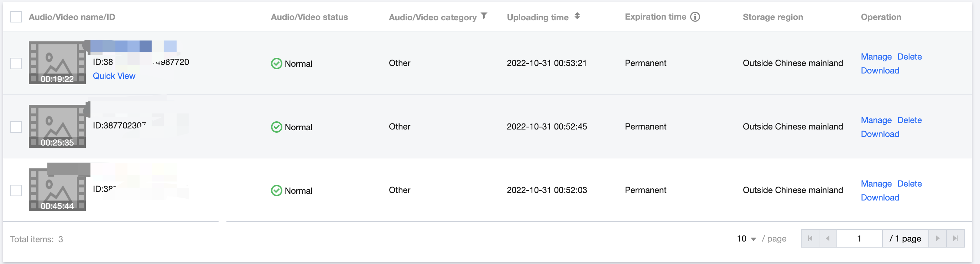The height and width of the screenshot is (264, 980).
Task: Go to the next page arrow
Action: pos(937,238)
